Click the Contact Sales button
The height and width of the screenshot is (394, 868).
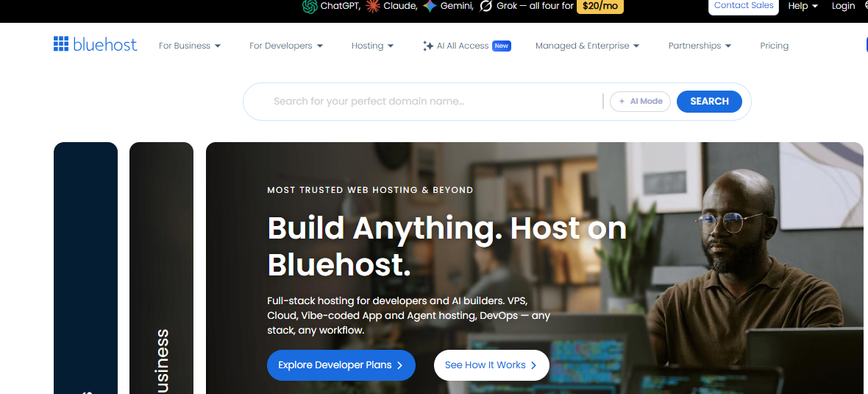click(x=744, y=6)
